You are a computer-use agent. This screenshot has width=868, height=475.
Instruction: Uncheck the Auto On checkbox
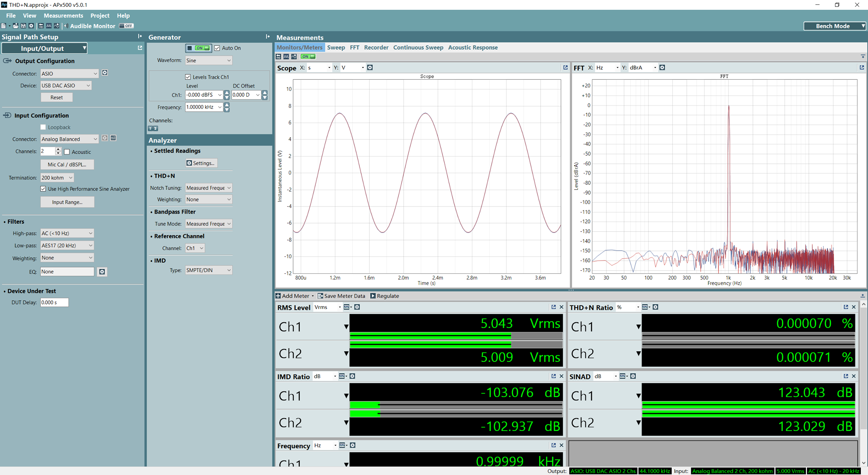point(217,48)
